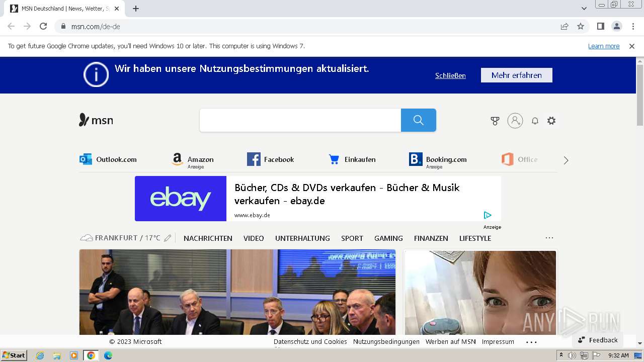This screenshot has height=362, width=644.
Task: Open the Booking.com shortcut
Action: [438, 160]
